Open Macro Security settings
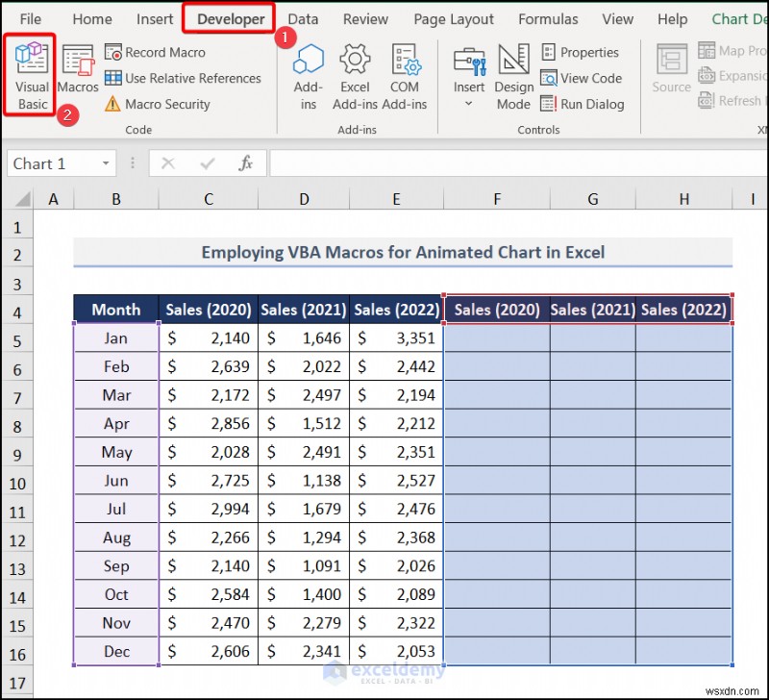This screenshot has height=700, width=769. (x=158, y=104)
